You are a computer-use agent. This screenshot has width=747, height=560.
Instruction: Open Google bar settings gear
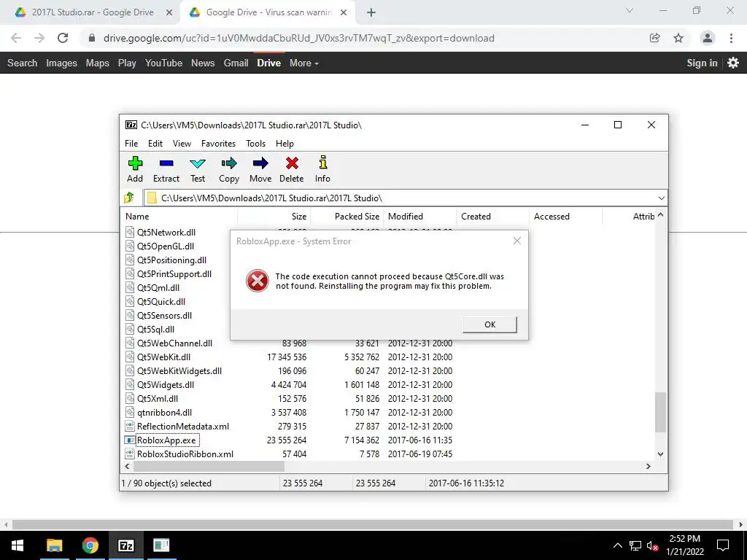click(x=733, y=63)
